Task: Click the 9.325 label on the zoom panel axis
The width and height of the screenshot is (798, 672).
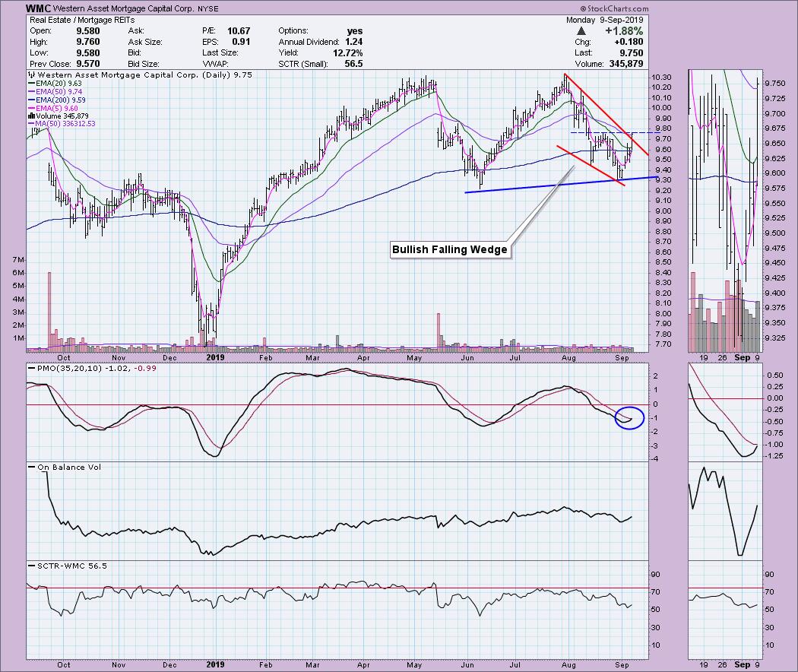Action: pyautogui.click(x=774, y=338)
